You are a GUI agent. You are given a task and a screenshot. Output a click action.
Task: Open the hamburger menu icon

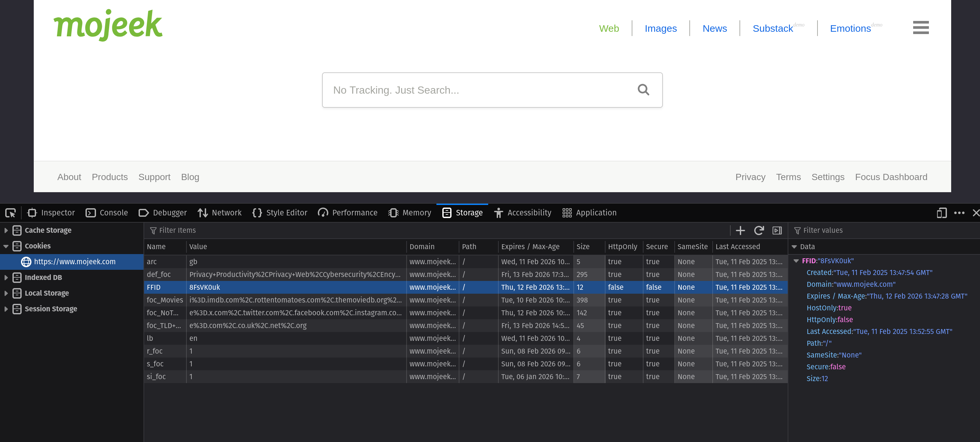point(921,28)
